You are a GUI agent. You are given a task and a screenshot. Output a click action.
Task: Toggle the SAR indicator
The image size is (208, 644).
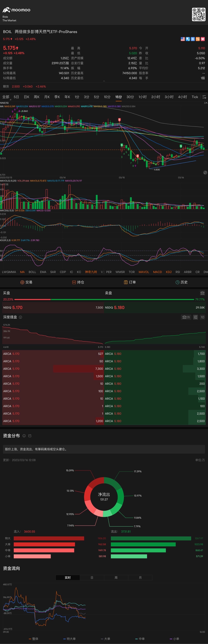click(x=53, y=272)
